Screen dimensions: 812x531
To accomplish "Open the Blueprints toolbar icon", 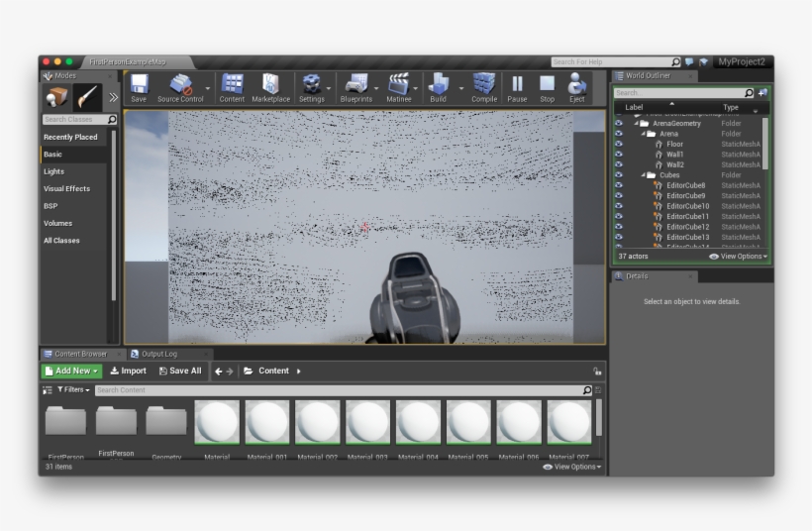I will (x=355, y=87).
